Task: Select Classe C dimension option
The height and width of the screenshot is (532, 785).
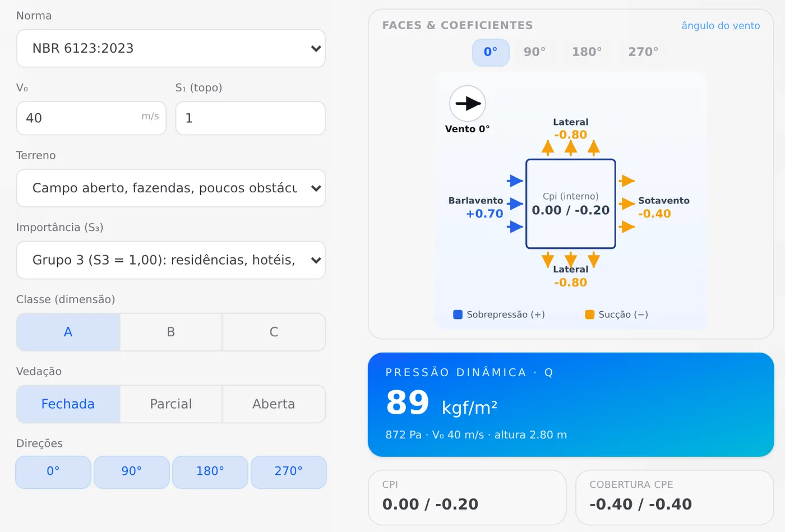Action: [x=274, y=332]
